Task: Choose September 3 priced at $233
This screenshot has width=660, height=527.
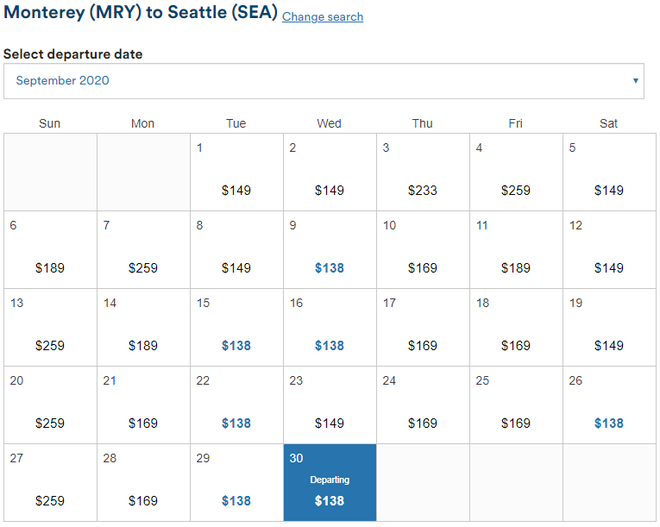Action: tap(422, 173)
